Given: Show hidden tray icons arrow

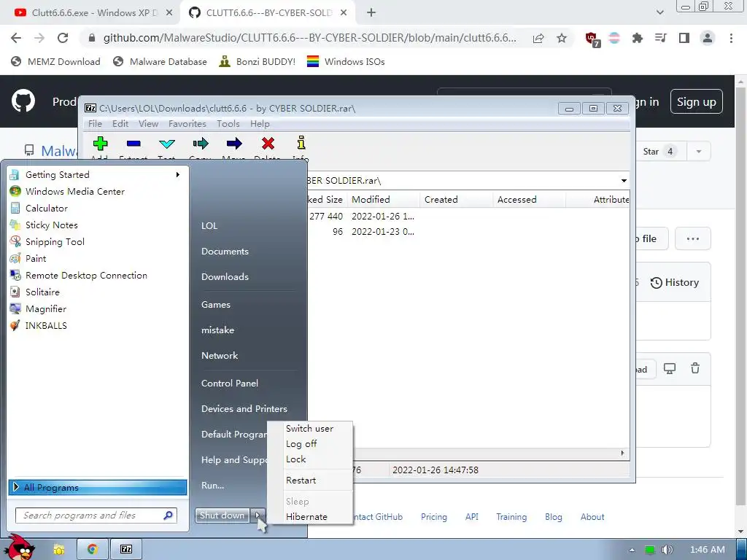Looking at the screenshot, I should click(x=632, y=550).
